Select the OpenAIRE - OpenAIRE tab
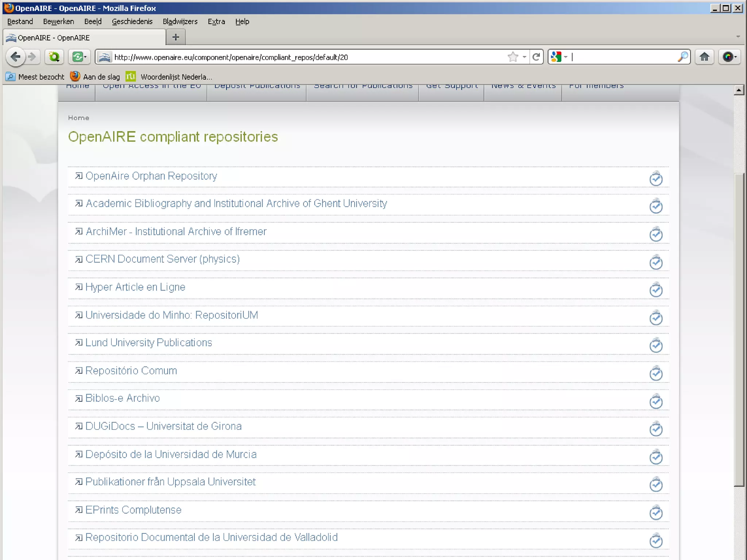Viewport: 747px width, 560px height. [84, 38]
